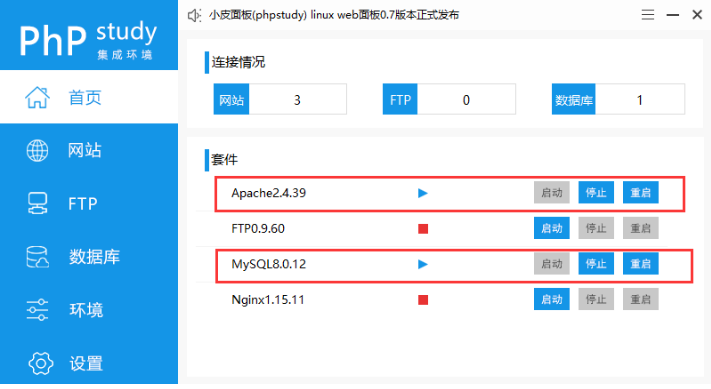
Task: Minimize the phpstudy window
Action: [672, 15]
